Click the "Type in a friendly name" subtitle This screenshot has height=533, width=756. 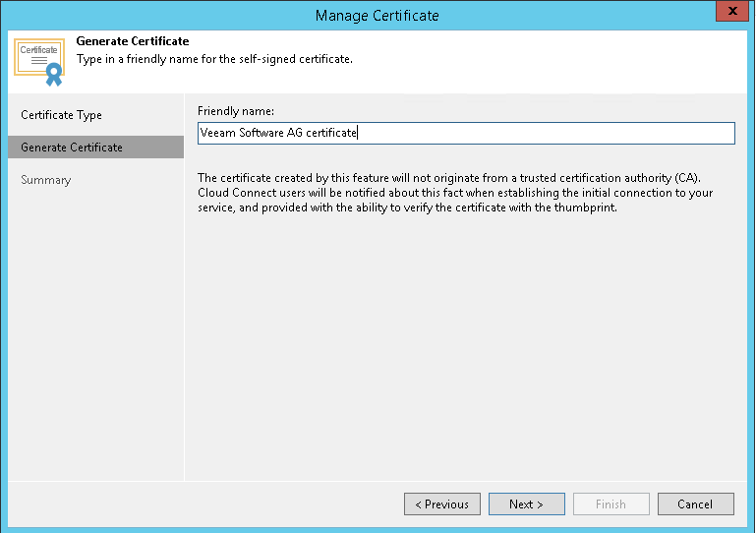214,59
